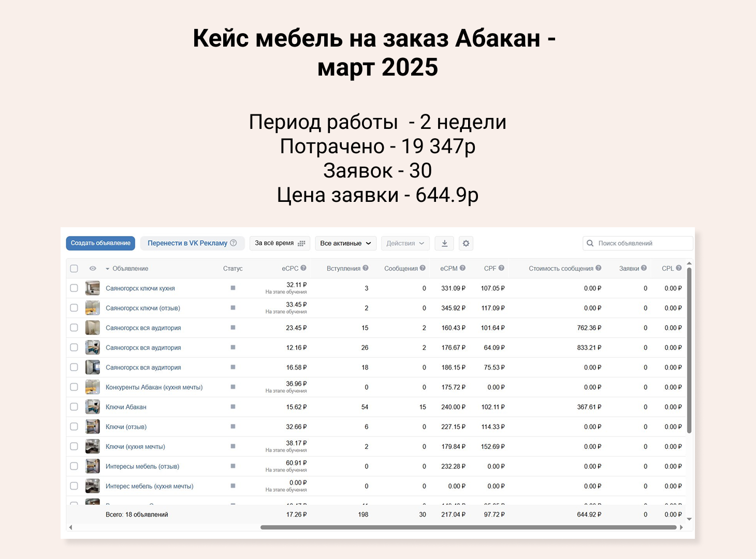Image resolution: width=756 pixels, height=559 pixels.
Task: Open the sort arrow next to 'Объявление'
Action: tap(107, 269)
